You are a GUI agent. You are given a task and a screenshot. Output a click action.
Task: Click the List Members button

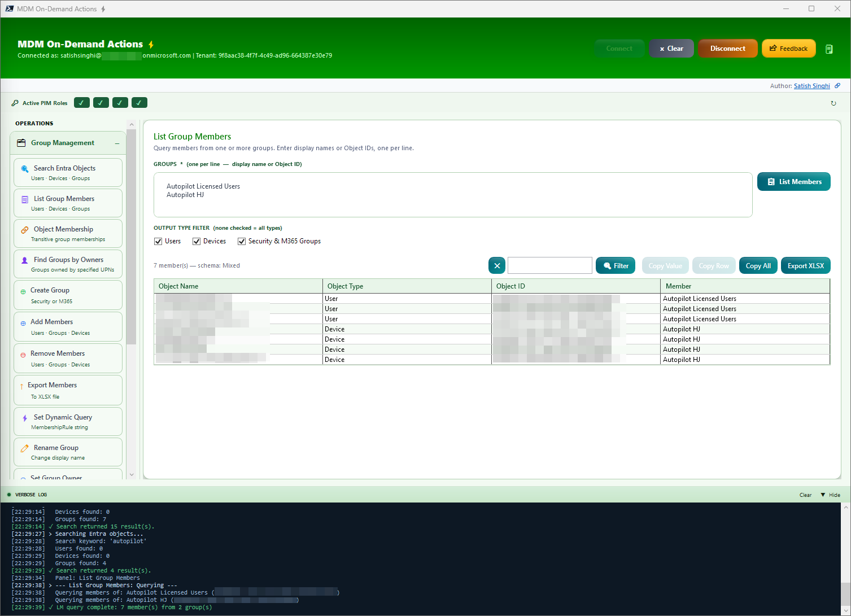tap(793, 181)
